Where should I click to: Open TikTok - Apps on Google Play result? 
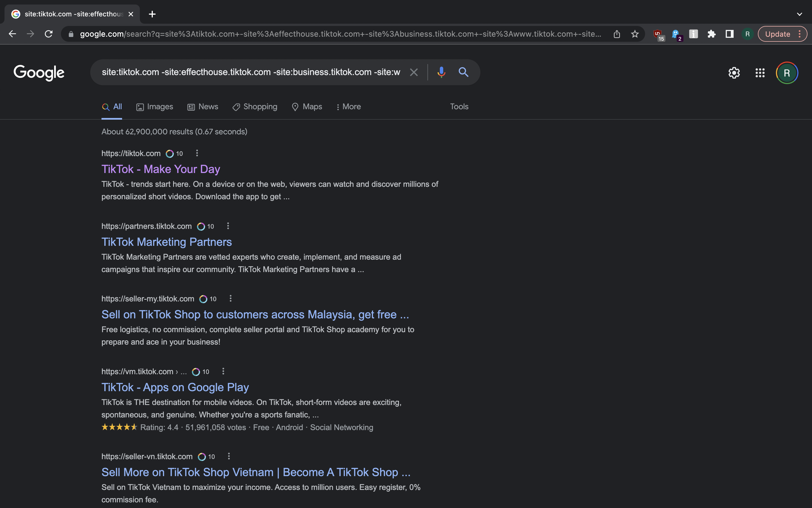(175, 387)
